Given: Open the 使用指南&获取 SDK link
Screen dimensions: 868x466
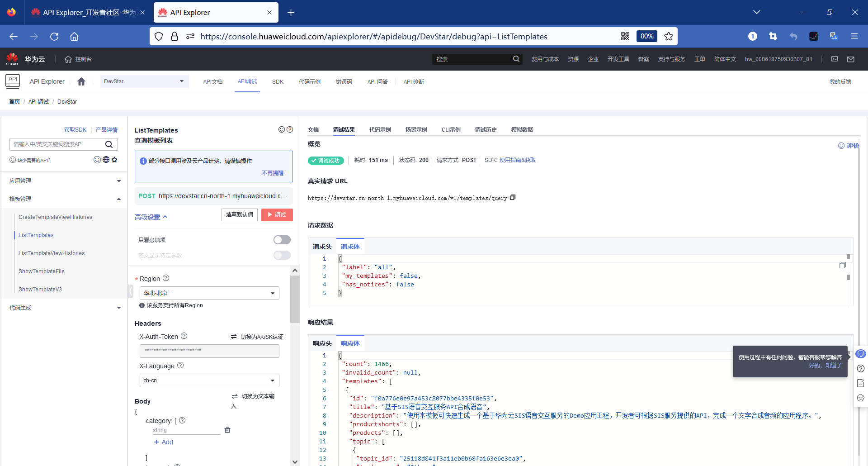Looking at the screenshot, I should coord(518,160).
